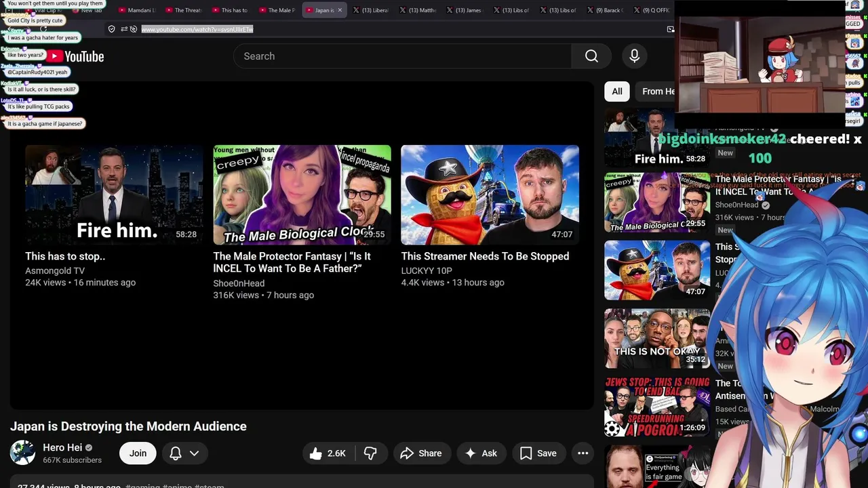Open more actions three-dot menu

[x=583, y=453]
